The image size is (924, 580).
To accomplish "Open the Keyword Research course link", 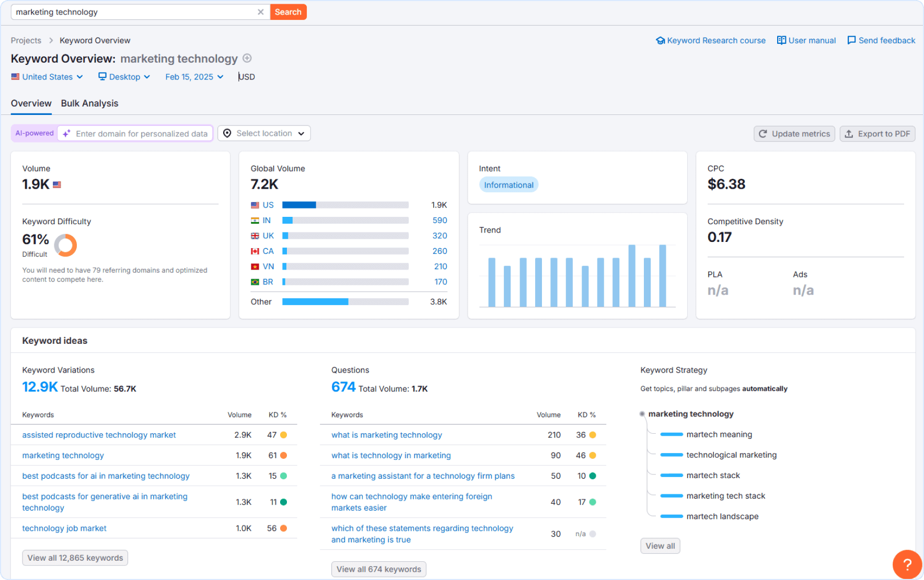I will pyautogui.click(x=711, y=40).
